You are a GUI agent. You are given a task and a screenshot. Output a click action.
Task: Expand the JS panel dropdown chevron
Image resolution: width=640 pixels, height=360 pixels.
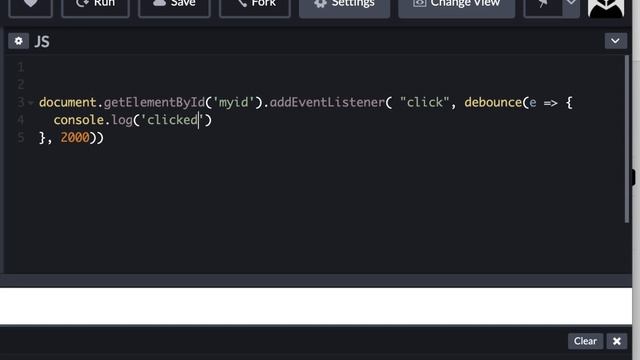click(616, 41)
